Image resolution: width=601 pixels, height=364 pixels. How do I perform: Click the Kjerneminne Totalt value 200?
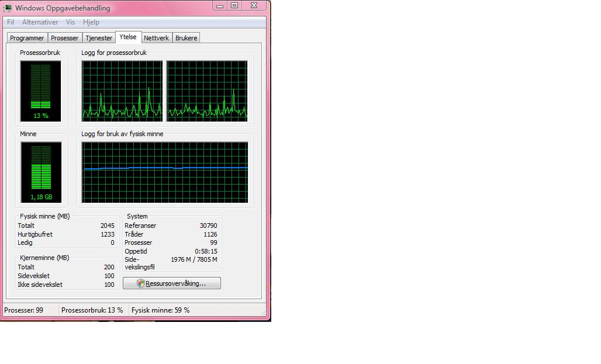109,267
